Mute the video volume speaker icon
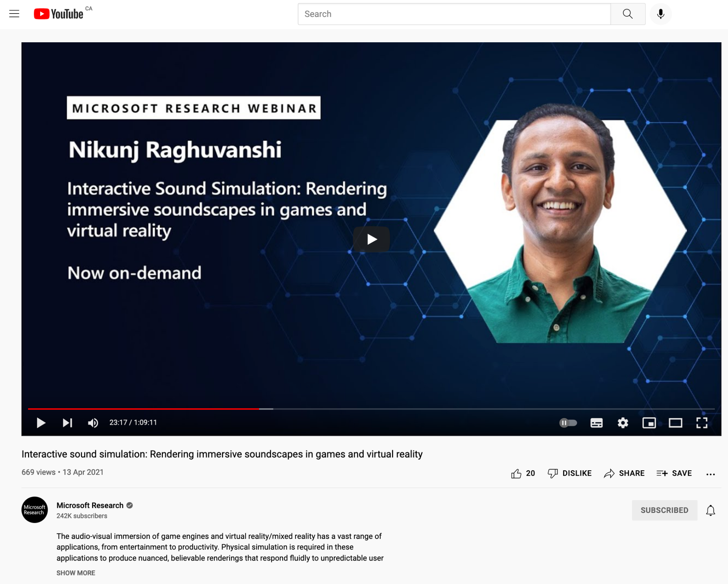This screenshot has height=584, width=728. coord(93,423)
